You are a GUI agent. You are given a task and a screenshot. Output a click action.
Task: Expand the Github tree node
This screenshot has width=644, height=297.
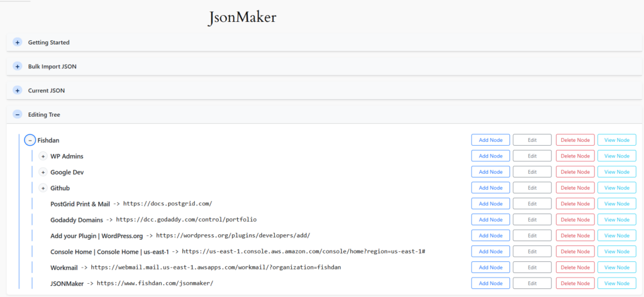click(x=43, y=188)
